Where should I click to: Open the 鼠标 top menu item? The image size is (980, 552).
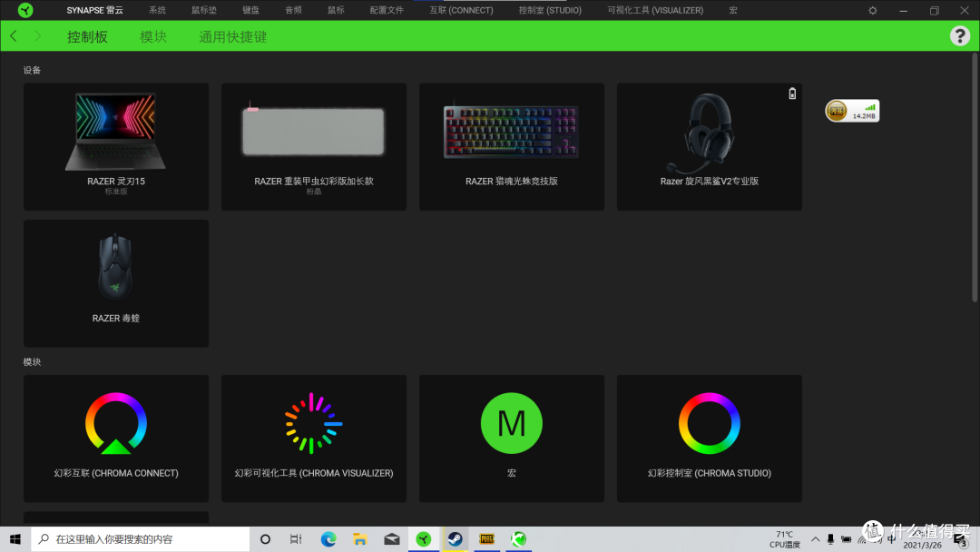pos(336,10)
